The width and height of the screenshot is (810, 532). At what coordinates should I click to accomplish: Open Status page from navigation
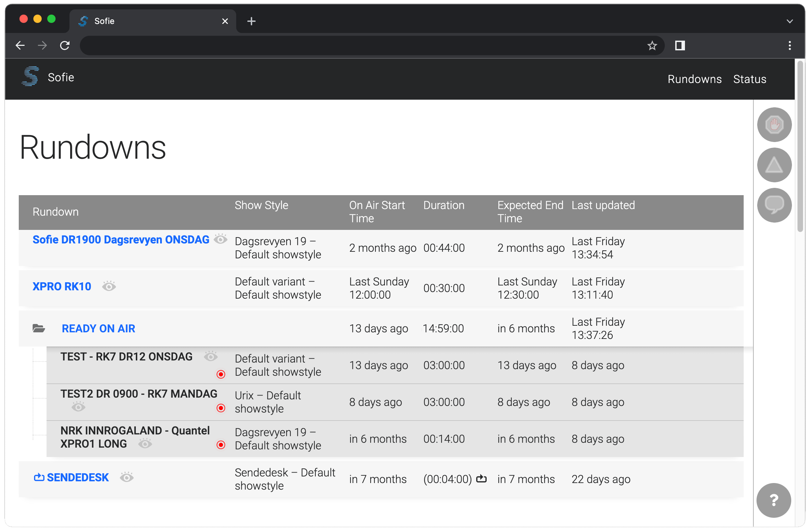(x=750, y=79)
